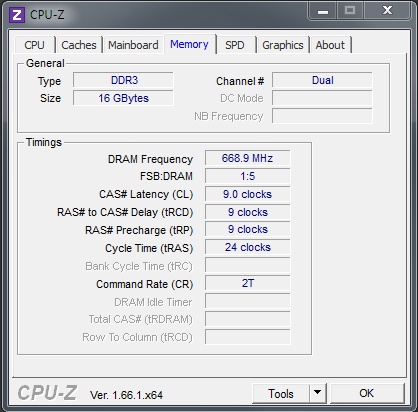Select the 24 clocks tRAS value

(247, 248)
